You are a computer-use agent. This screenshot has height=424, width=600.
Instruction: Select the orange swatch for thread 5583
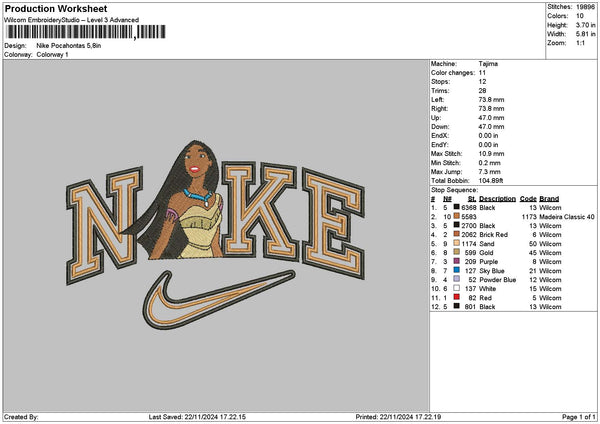[x=457, y=216]
